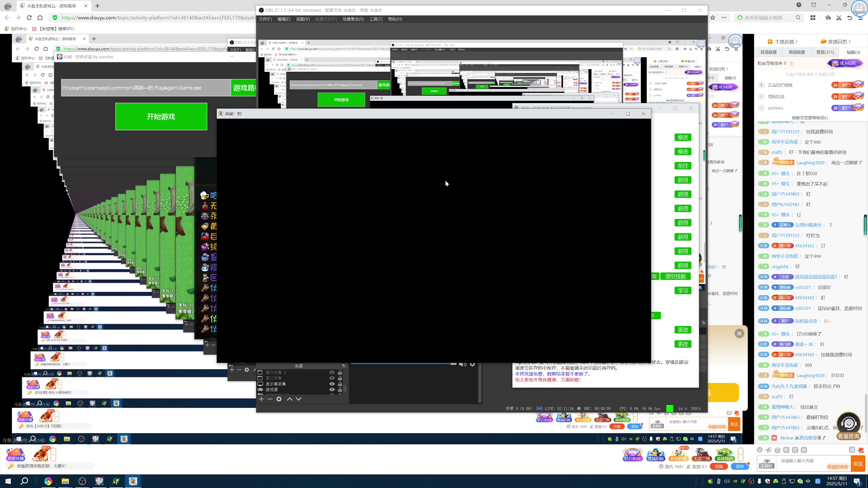
Task: Open 工具(T) menu in OBS
Action: click(x=376, y=19)
